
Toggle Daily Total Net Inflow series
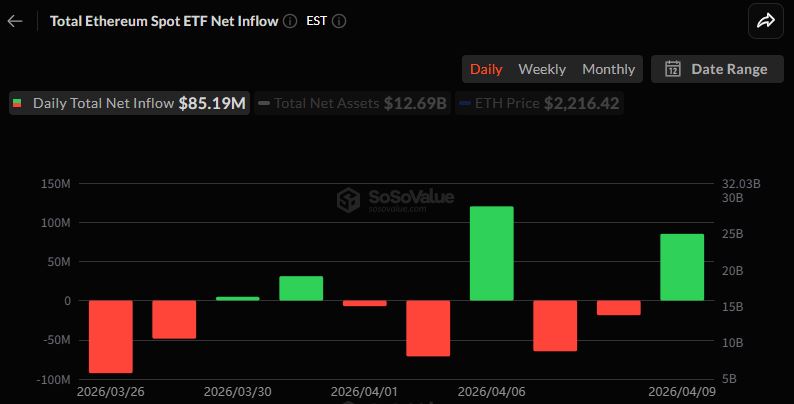[x=130, y=103]
